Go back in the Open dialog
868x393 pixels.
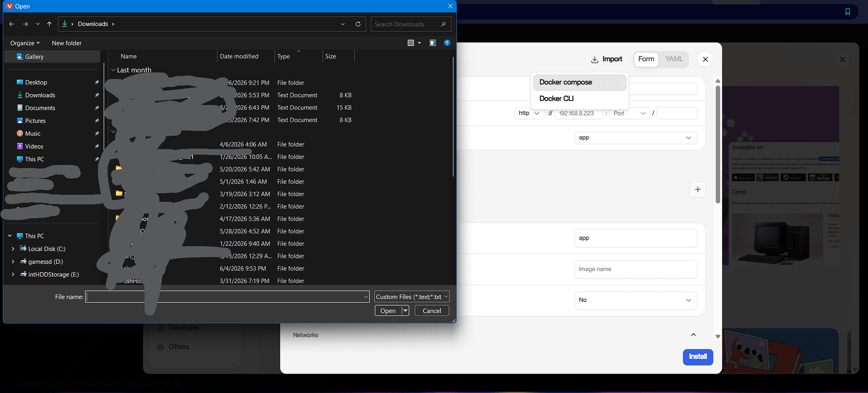12,24
